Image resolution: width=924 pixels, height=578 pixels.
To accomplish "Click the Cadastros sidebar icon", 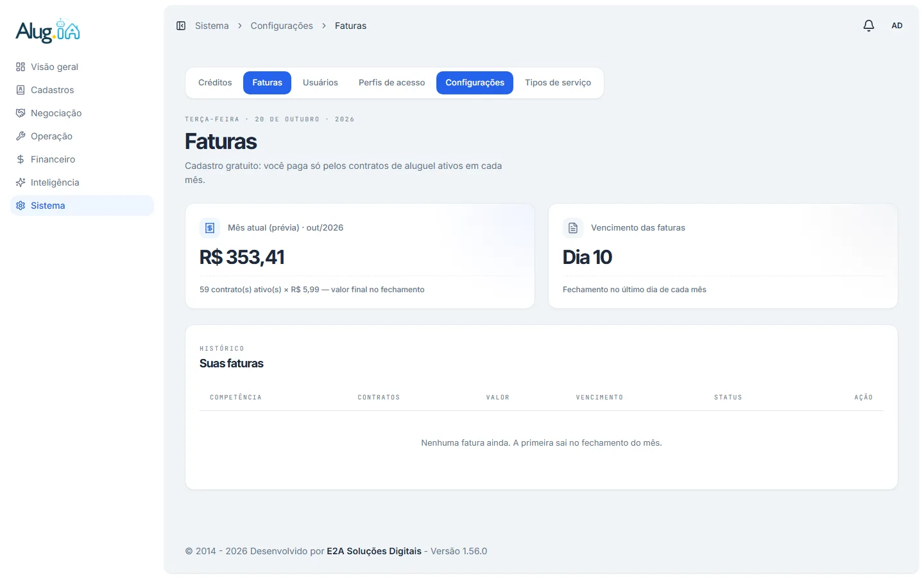I will pos(21,90).
